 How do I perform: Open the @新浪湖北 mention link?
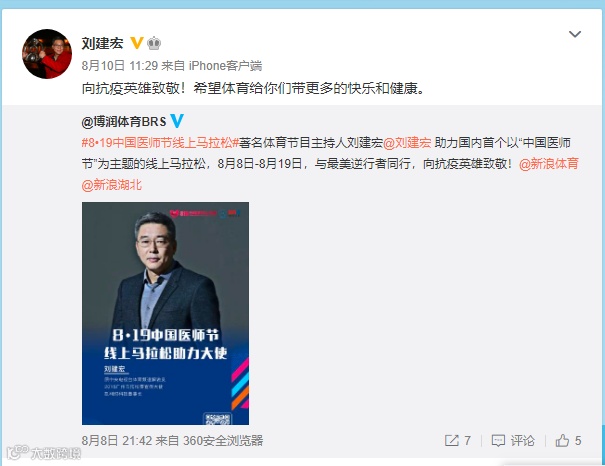tap(112, 185)
